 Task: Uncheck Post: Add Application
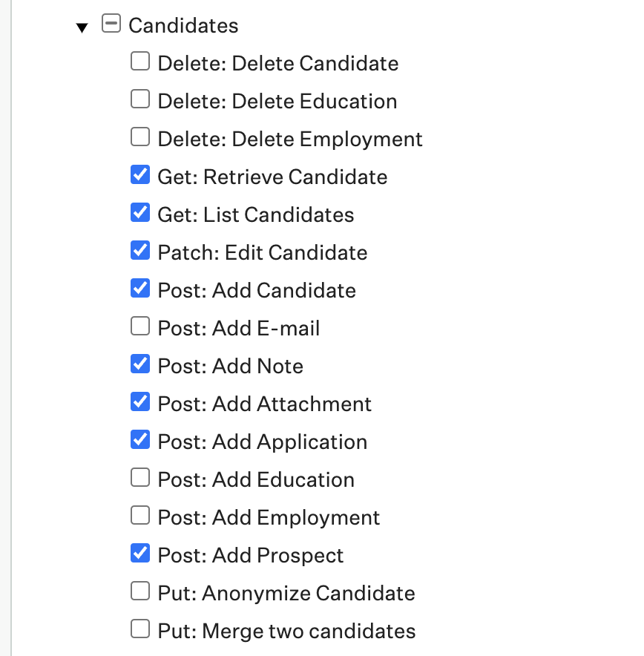(x=139, y=440)
